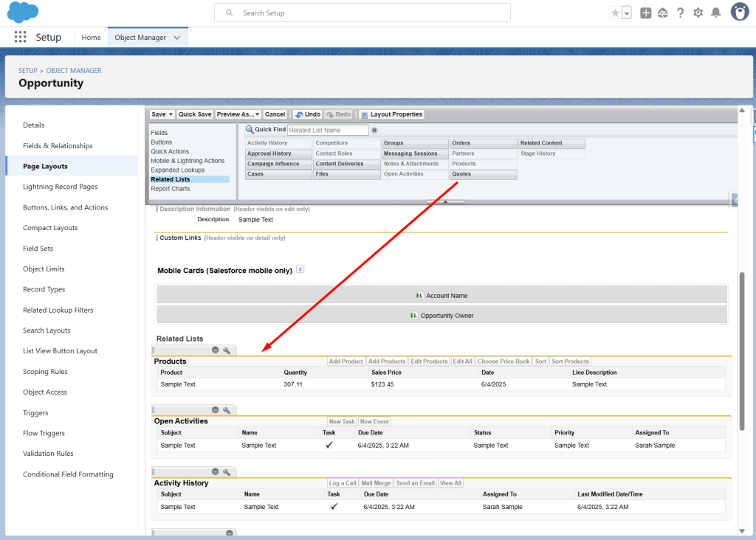
Task: Switch to the Home tab
Action: (91, 37)
